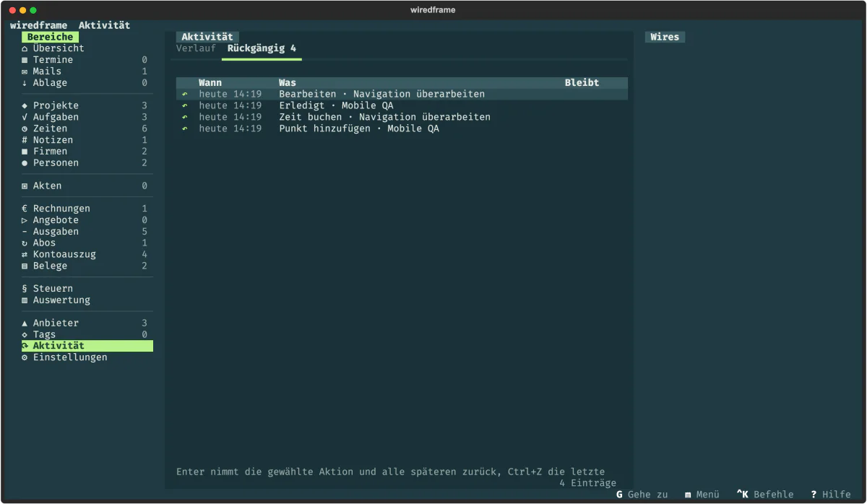Click the paragraph icon beside Steuern
This screenshot has height=504, width=867.
tap(25, 289)
